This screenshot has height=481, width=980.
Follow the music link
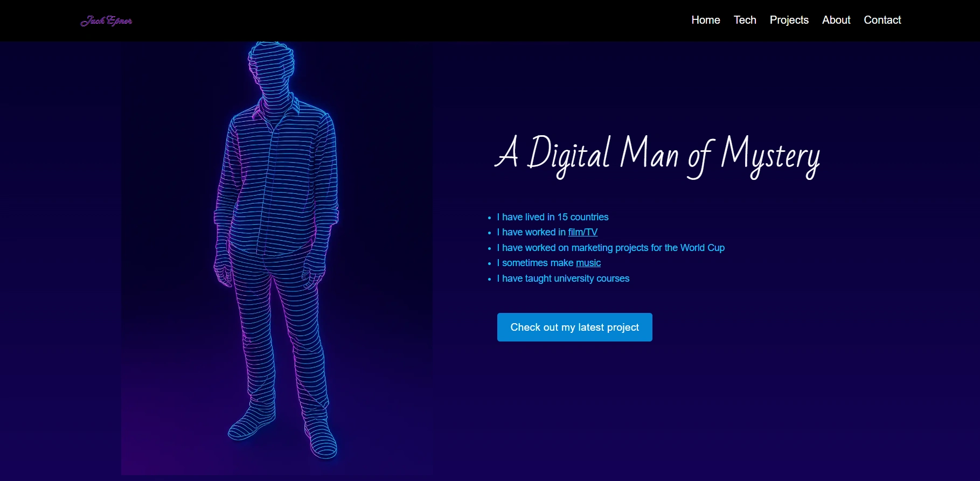pos(588,263)
